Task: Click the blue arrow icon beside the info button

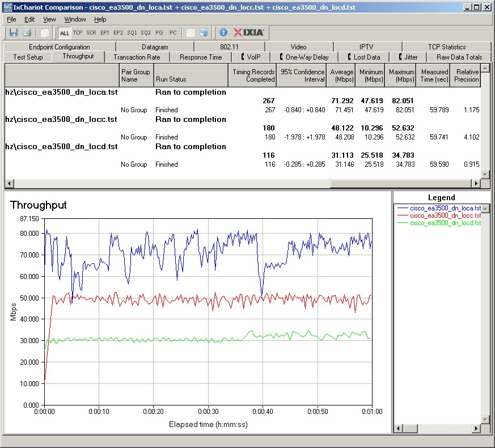Action: (204, 32)
